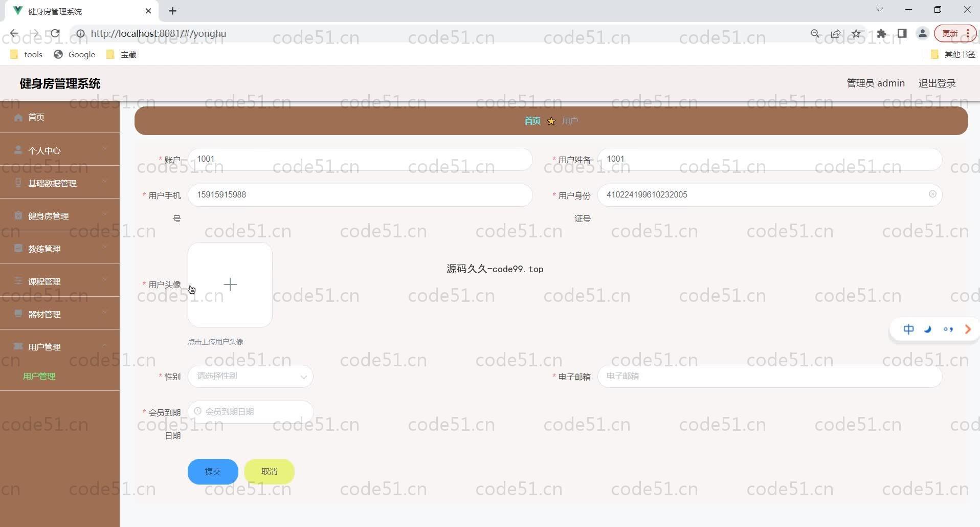Click 管理员 admin label
This screenshot has width=980, height=527.
[876, 83]
